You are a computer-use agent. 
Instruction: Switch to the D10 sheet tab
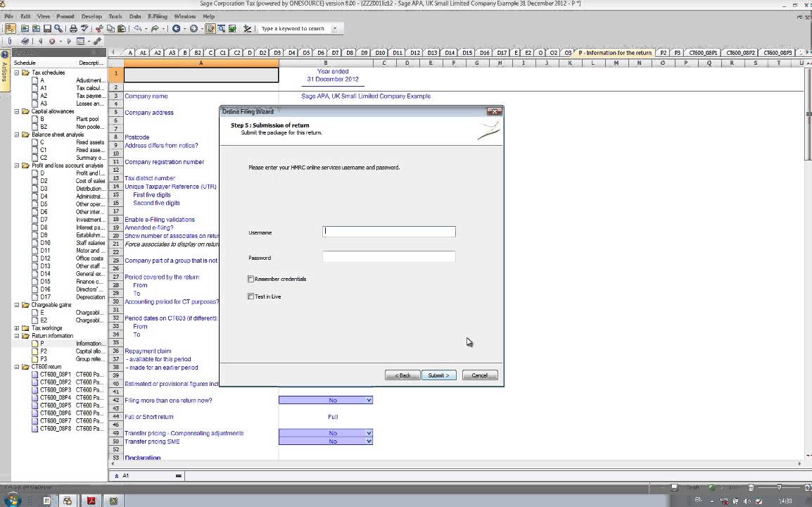pos(380,53)
